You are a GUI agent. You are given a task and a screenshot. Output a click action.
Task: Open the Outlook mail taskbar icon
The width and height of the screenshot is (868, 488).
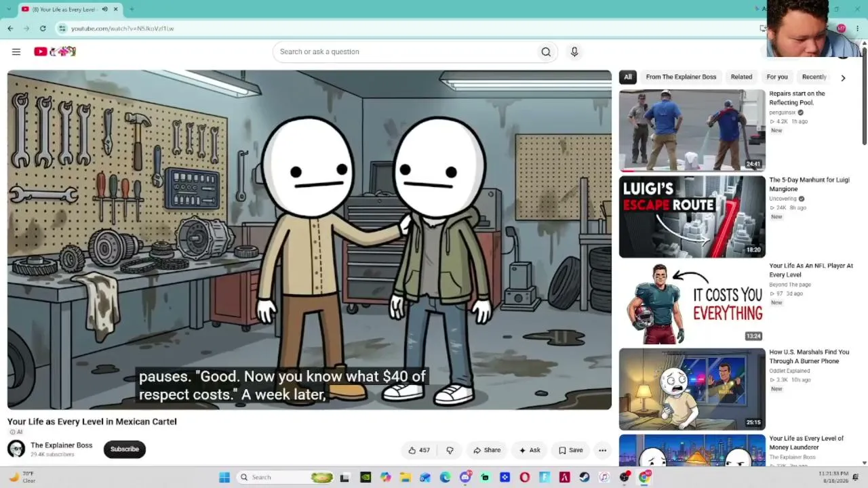425,477
